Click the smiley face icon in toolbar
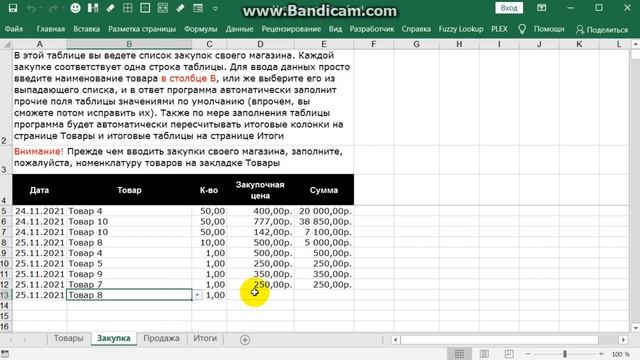Image resolution: width=640 pixels, height=360 pixels. click(76, 8)
